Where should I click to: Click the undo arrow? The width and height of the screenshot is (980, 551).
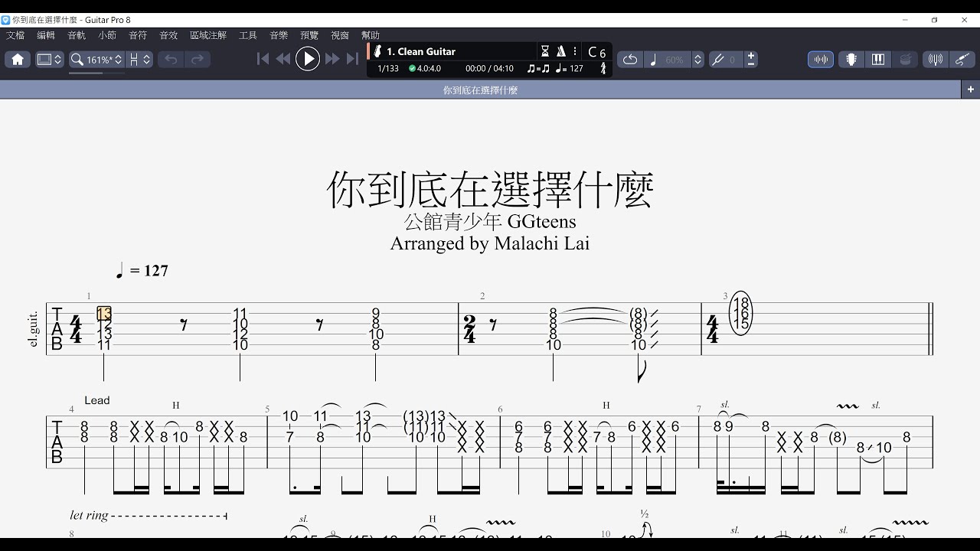pos(171,59)
